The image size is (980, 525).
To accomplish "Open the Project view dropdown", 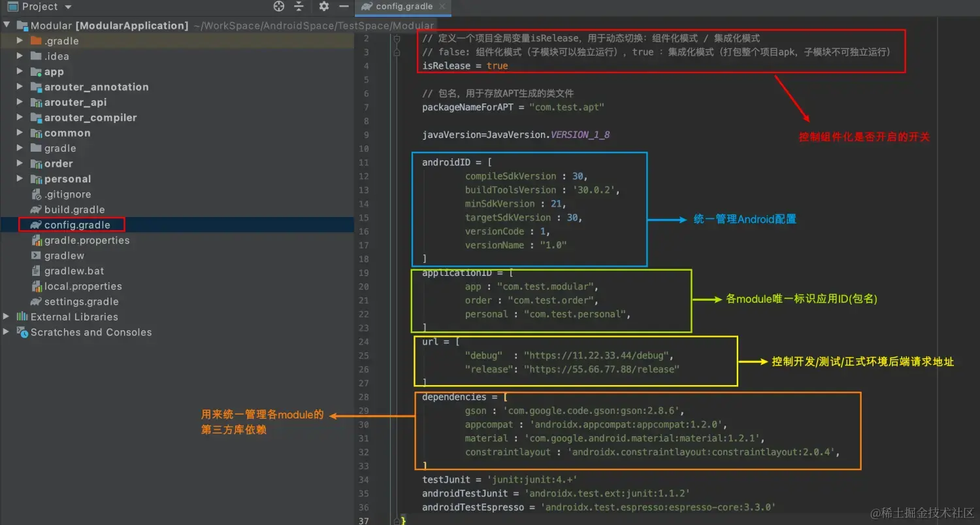I will point(67,7).
